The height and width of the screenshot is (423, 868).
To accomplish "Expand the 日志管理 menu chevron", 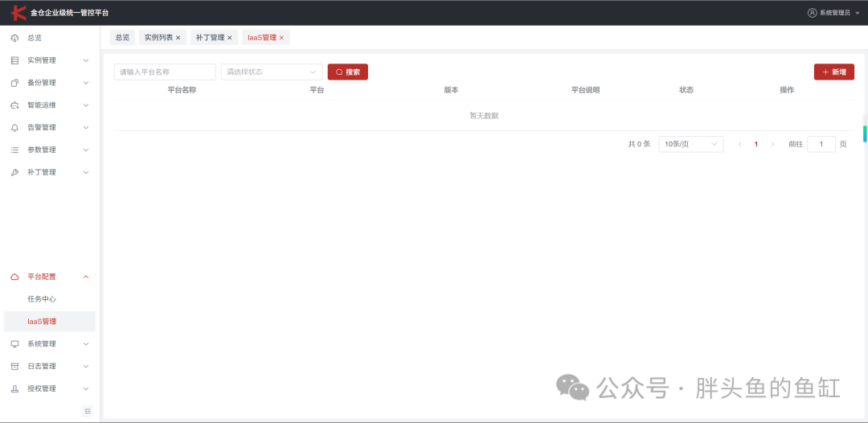I will [x=86, y=366].
